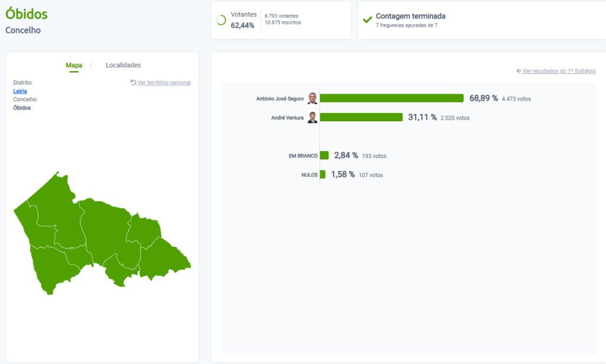Click the EM BRANCO green bar
The width and height of the screenshot is (606, 364).
pos(324,155)
